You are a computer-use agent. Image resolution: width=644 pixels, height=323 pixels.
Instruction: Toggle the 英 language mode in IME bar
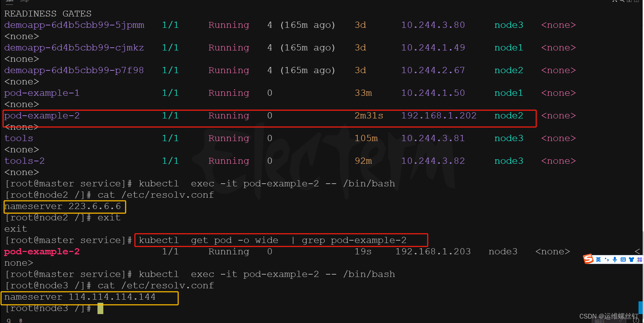[x=598, y=259]
